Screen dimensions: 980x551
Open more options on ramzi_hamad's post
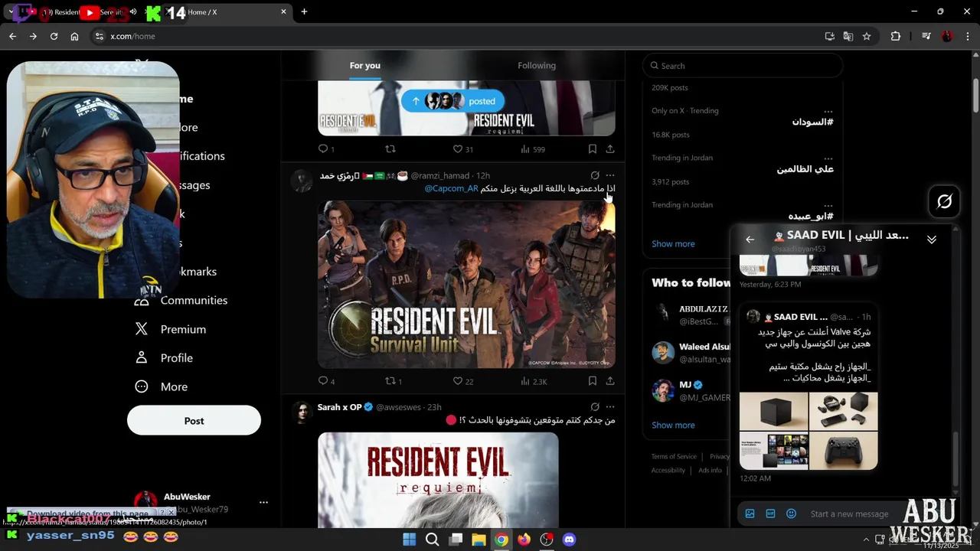(610, 175)
